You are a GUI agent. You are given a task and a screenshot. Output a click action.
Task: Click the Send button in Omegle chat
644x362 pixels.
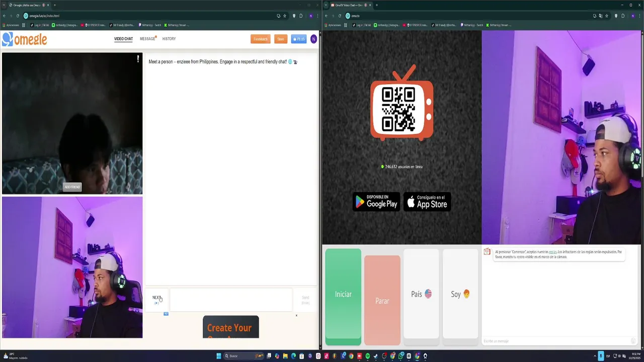(305, 300)
